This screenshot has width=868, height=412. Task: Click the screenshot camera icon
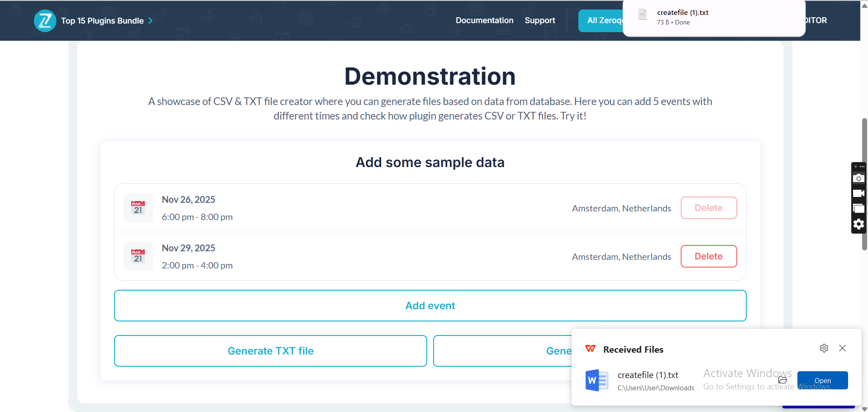pos(858,178)
